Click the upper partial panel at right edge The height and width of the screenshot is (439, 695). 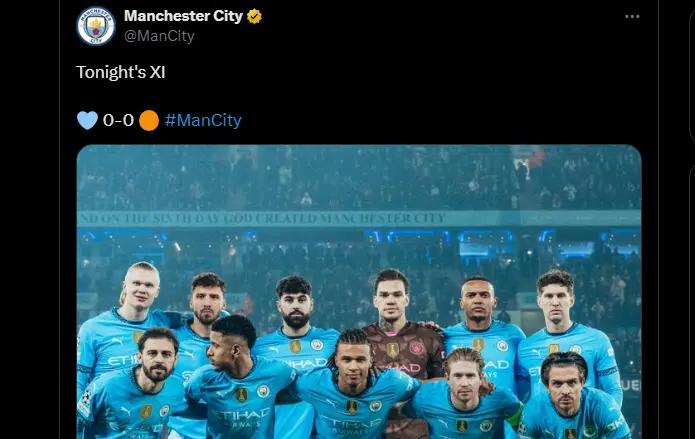coord(692,75)
